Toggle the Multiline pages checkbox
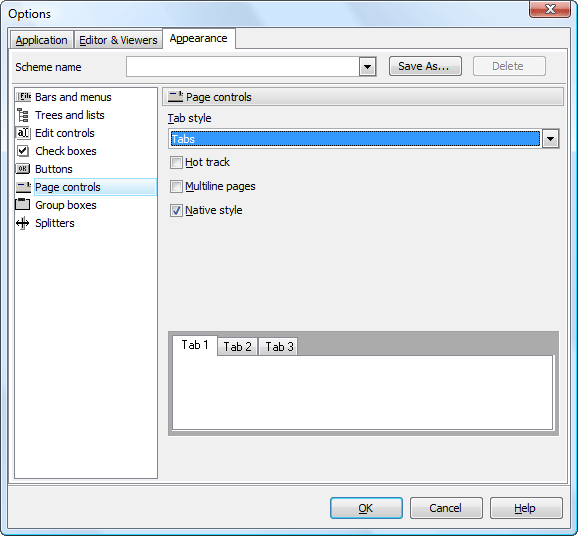Screen dimensions: 578x536 pos(176,187)
